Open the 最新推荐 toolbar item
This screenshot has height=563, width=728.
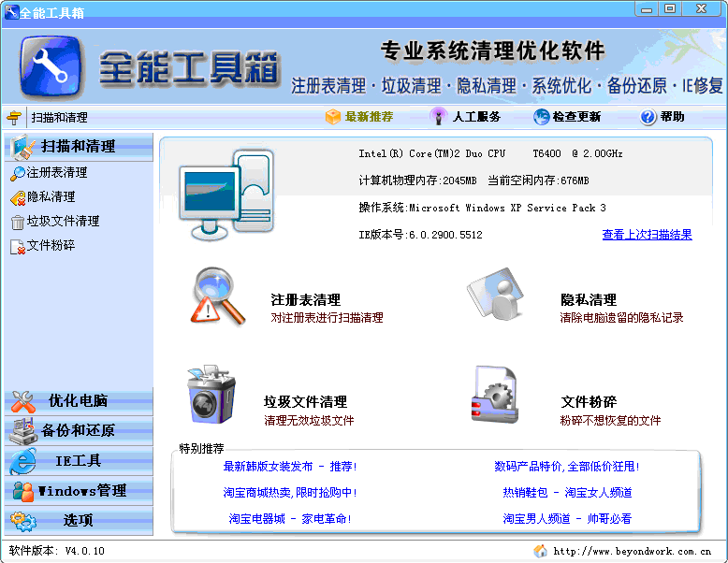359,117
